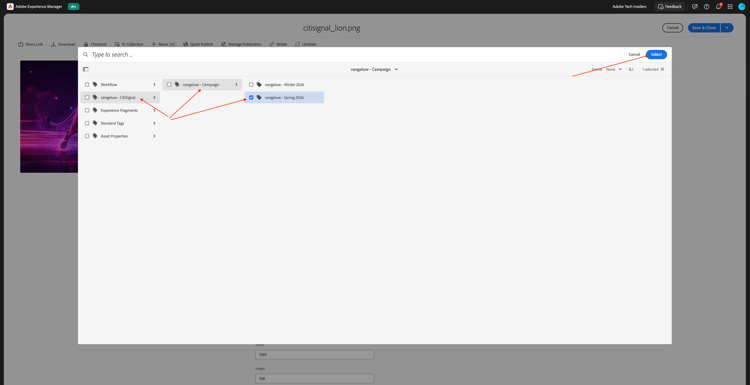This screenshot has height=385, width=750.
Task: Click the Feedback button in header
Action: coord(670,7)
